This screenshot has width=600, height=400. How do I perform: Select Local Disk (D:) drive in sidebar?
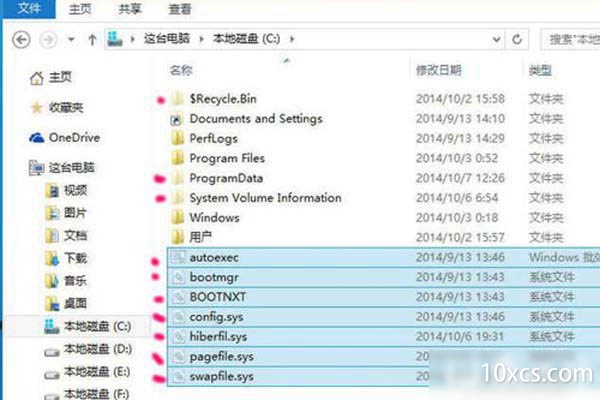pyautogui.click(x=96, y=347)
